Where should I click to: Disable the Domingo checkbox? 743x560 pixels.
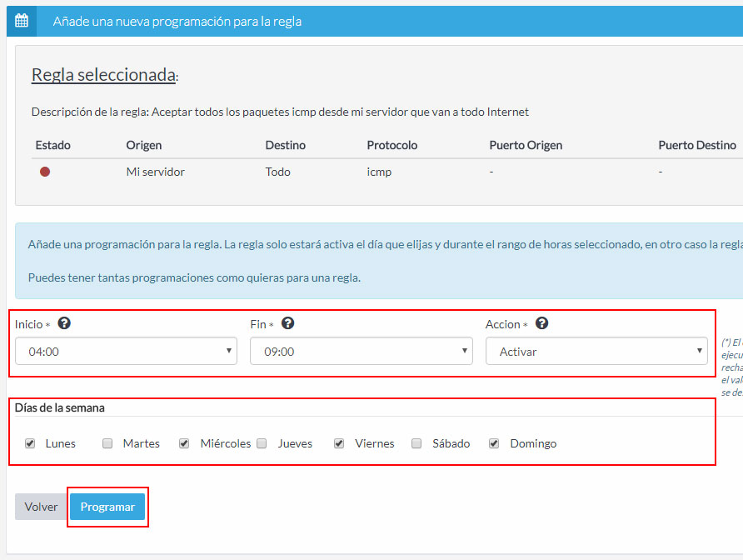coord(494,443)
